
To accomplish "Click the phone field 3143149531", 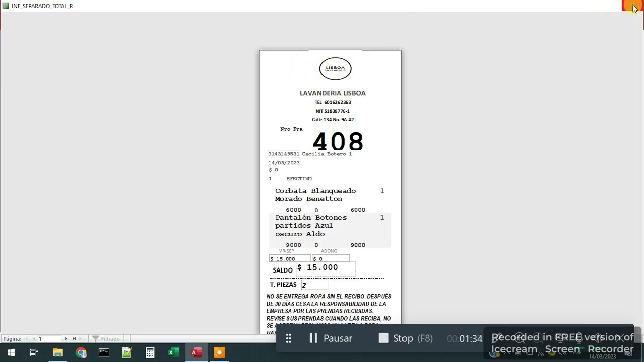I will pos(284,154).
